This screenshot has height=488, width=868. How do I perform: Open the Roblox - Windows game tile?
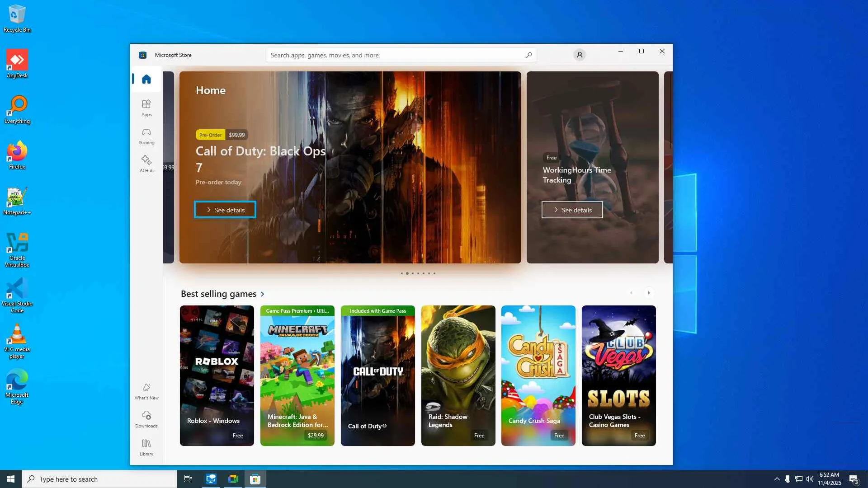click(x=217, y=375)
